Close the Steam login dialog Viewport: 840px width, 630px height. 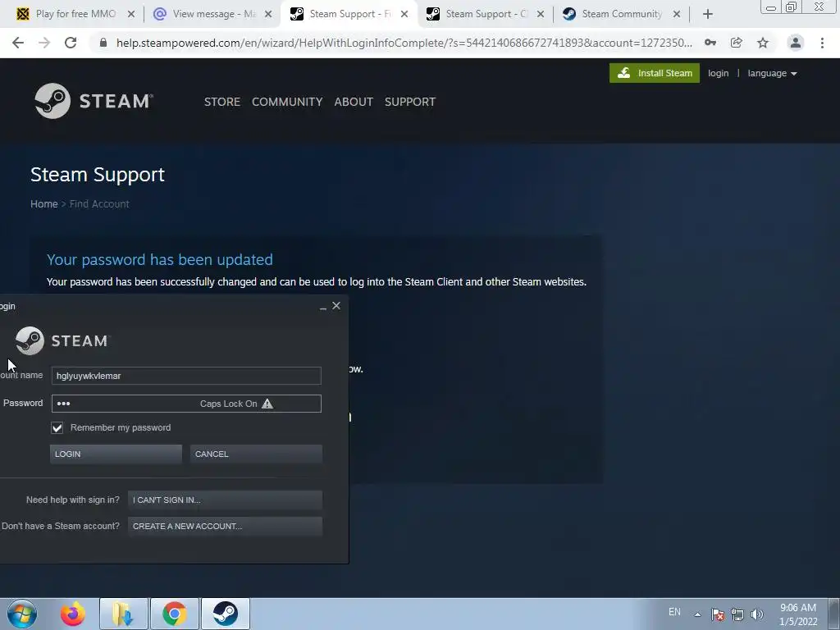(x=336, y=305)
